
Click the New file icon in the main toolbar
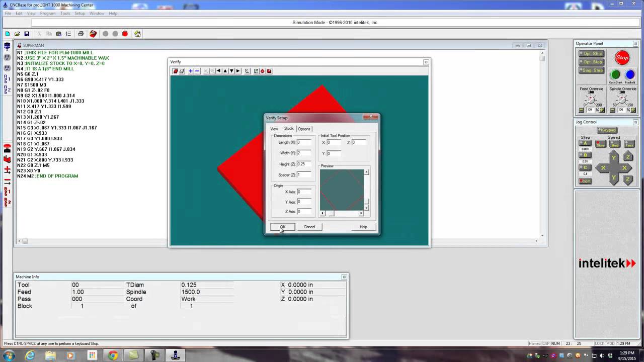[8, 34]
